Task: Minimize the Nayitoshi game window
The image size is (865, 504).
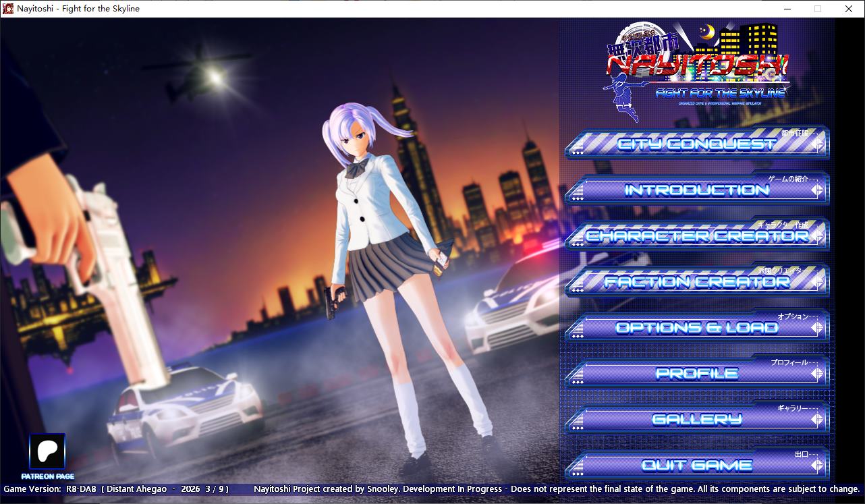Action: pos(787,9)
